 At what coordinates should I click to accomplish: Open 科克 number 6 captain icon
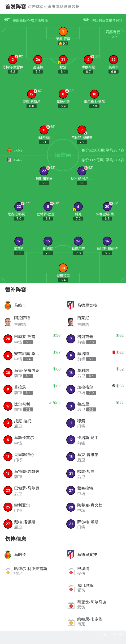(x=78, y=207)
